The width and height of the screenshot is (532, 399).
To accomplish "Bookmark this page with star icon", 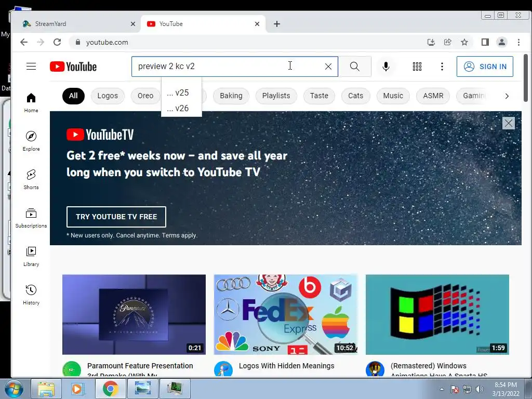I will (x=464, y=42).
